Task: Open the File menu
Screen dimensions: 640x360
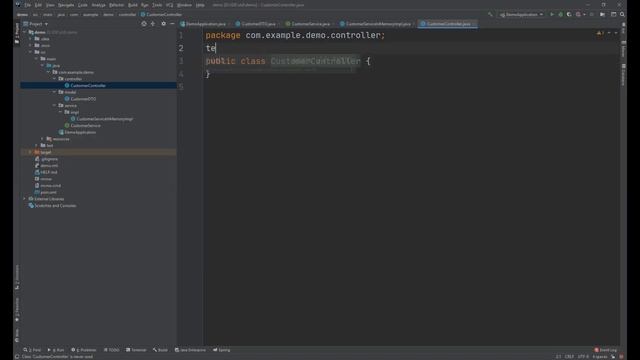Action: tap(27, 5)
